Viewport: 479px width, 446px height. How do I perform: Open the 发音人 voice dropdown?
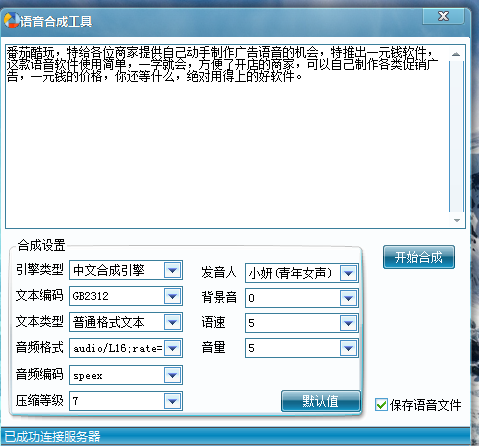(x=349, y=273)
